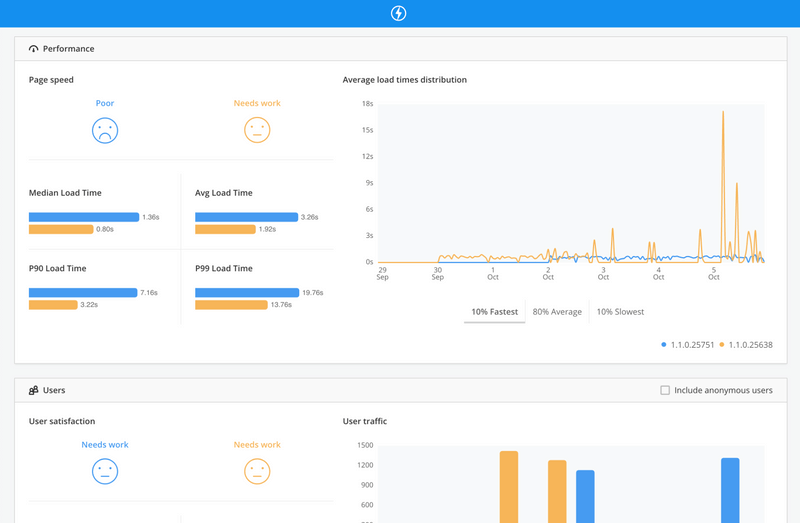Switch to the 80% Average tab
The image size is (800, 523).
(557, 312)
